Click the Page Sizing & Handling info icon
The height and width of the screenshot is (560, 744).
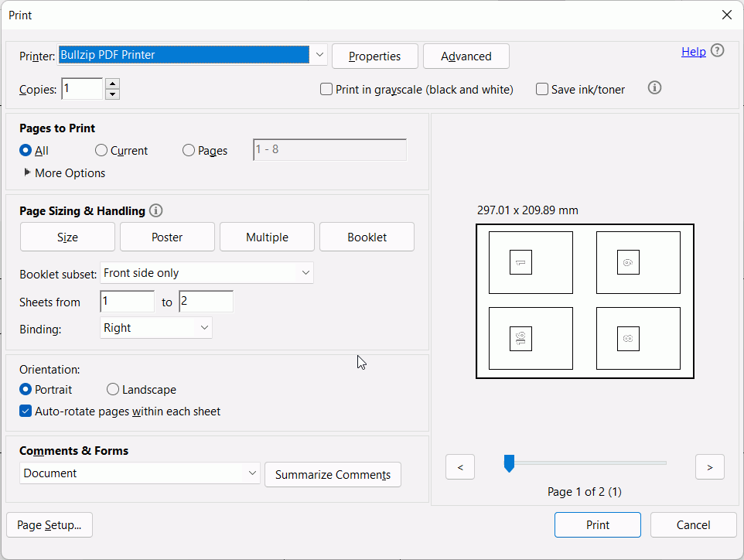[155, 210]
